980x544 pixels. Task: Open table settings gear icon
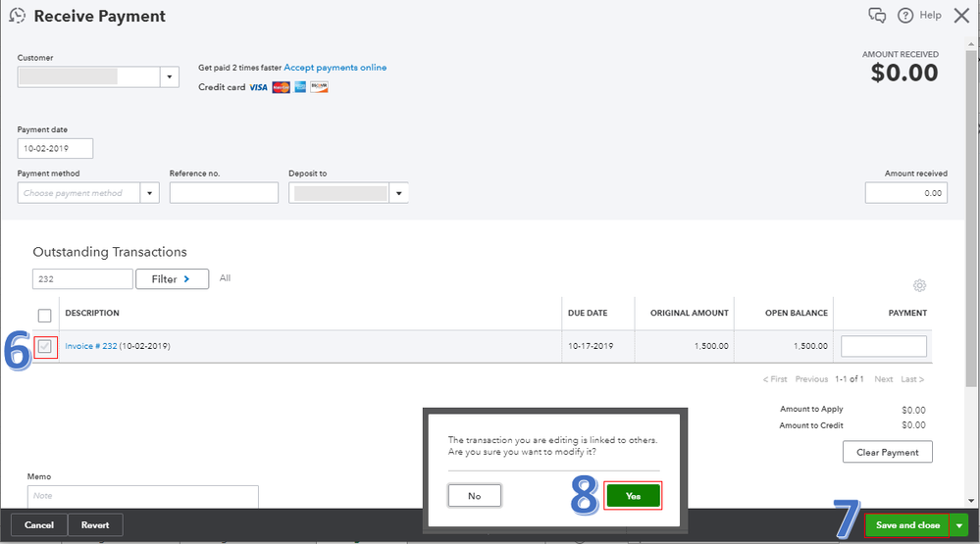[x=919, y=285]
